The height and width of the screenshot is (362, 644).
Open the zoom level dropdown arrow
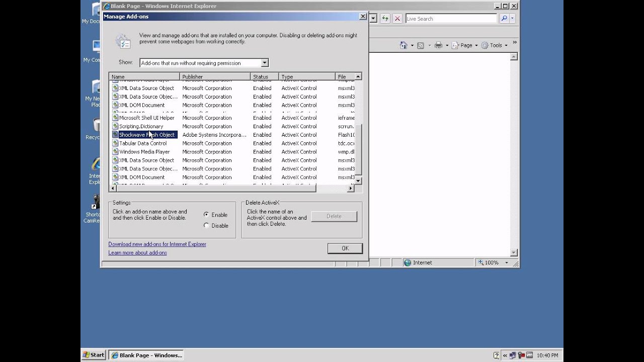click(507, 262)
